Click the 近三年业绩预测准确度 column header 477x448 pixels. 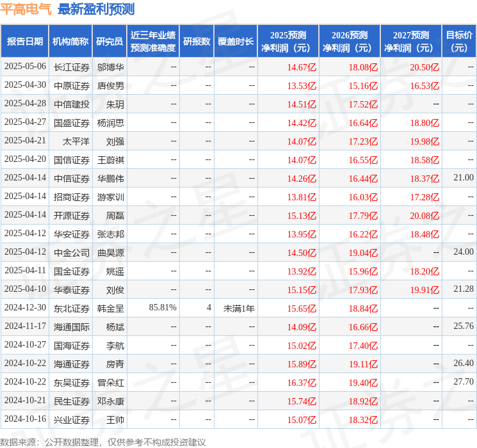point(153,42)
